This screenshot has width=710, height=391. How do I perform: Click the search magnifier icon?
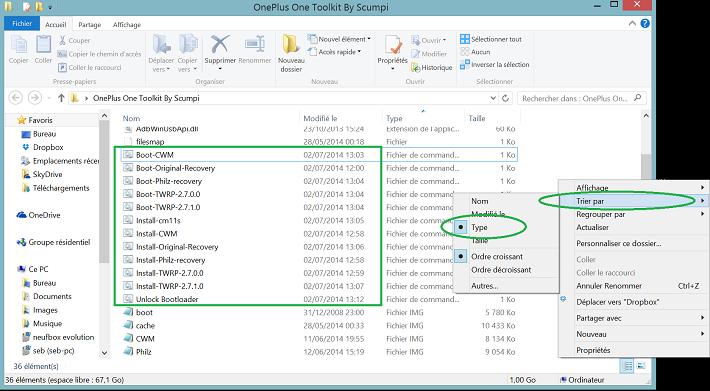click(638, 98)
